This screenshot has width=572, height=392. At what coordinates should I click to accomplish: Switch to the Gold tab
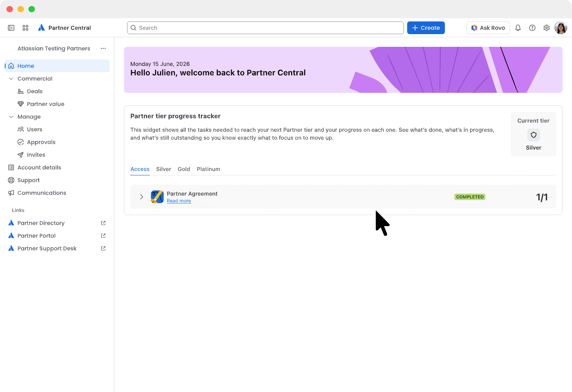[184, 169]
